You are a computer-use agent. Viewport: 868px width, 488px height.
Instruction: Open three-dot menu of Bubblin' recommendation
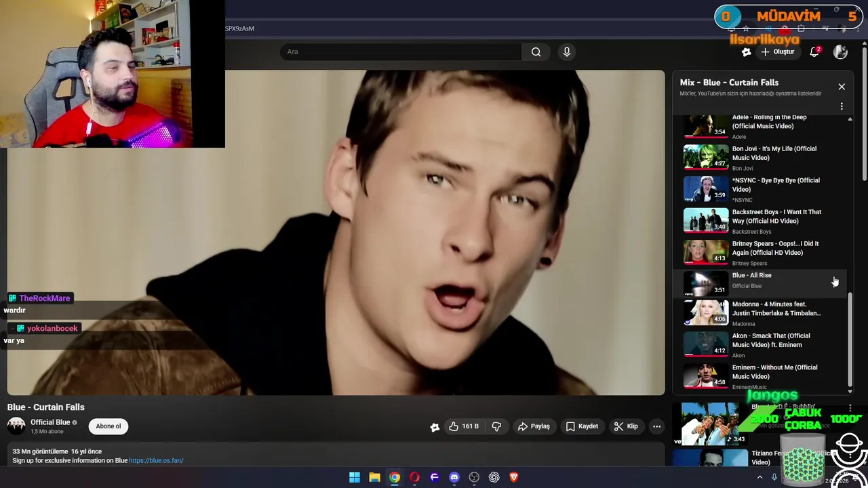coord(850,408)
